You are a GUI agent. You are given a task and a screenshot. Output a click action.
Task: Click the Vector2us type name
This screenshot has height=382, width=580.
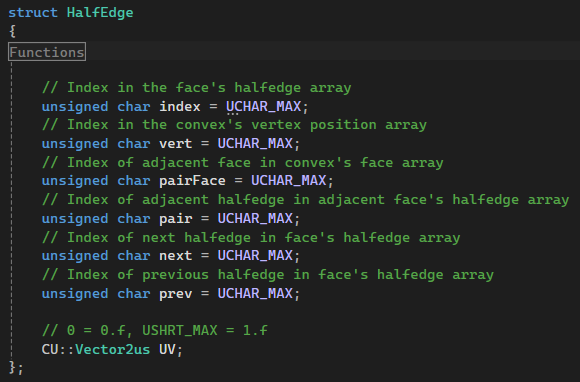[113, 349]
